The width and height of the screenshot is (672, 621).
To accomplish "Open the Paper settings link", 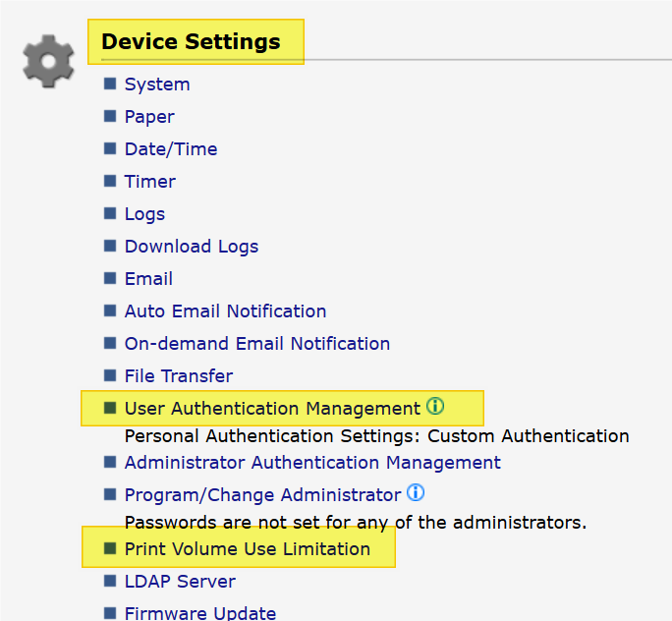I will 149,117.
